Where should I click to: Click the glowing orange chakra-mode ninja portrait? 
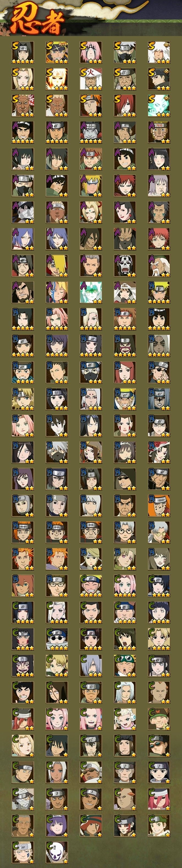click(57, 79)
